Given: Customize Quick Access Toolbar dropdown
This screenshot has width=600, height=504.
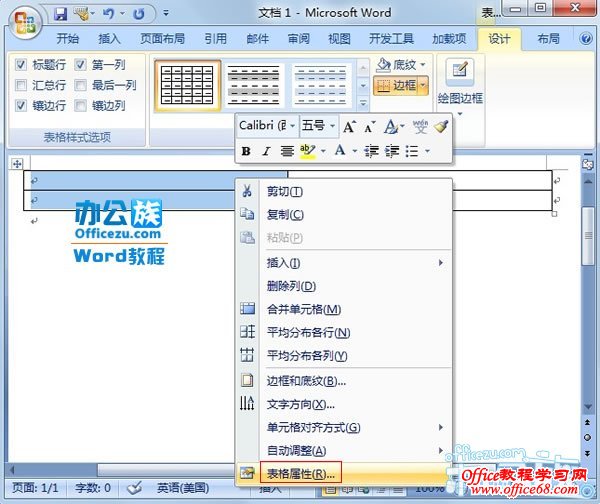Looking at the screenshot, I should [166, 13].
